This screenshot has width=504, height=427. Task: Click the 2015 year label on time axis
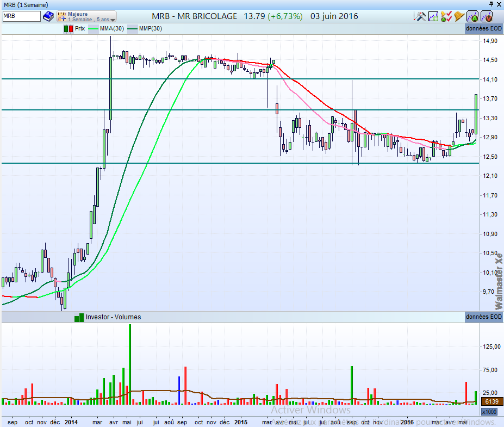pos(241,422)
